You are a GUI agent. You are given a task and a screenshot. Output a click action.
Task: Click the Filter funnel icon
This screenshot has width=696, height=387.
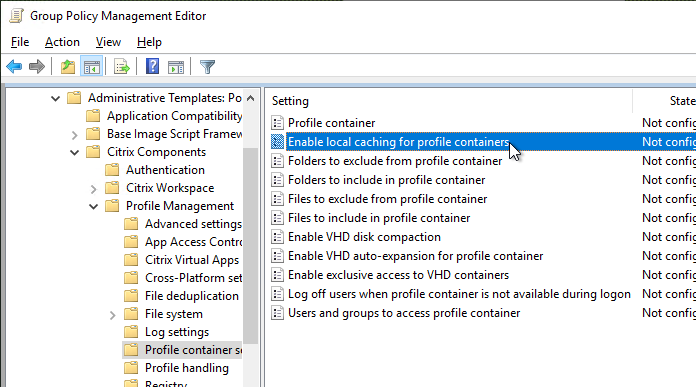[x=207, y=67]
